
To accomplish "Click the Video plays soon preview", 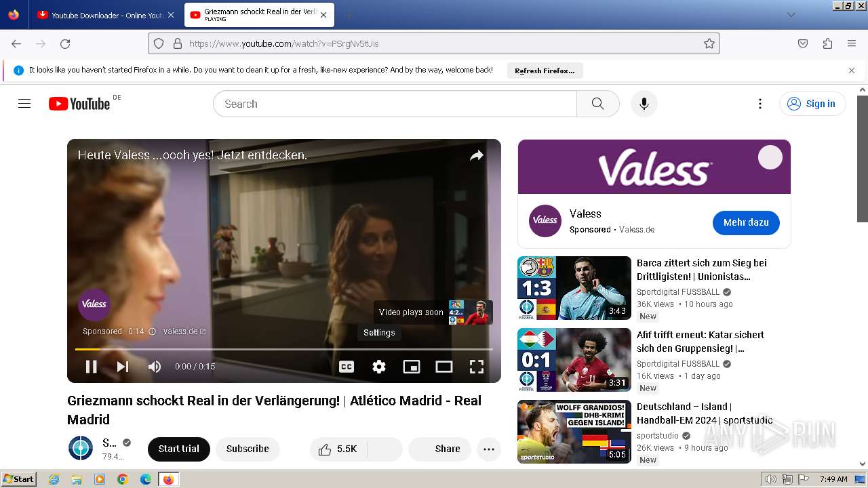I will pos(433,312).
